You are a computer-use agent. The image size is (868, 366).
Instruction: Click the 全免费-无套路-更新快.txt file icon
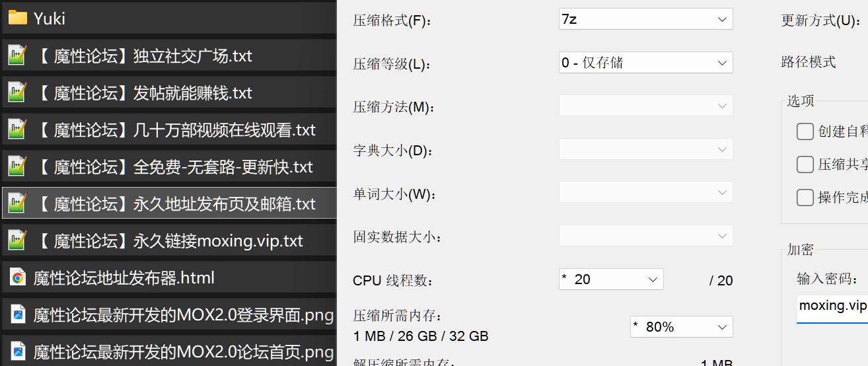click(18, 166)
